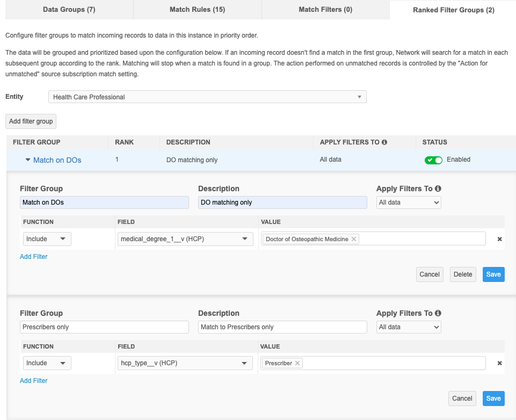Open the Entity dropdown
The width and height of the screenshot is (516, 420).
[x=207, y=97]
